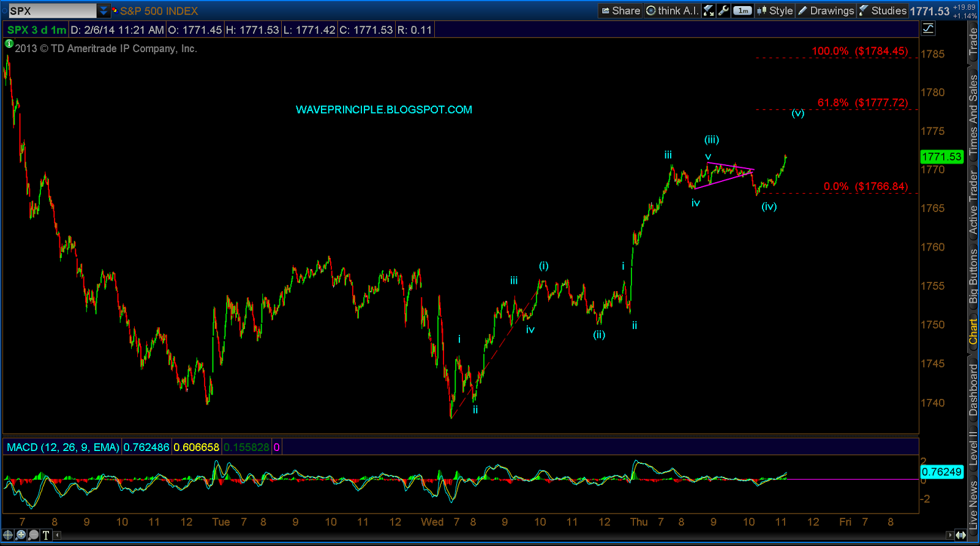This screenshot has width=980, height=546.
Task: Open the Level II sidebar tab
Action: 973,448
